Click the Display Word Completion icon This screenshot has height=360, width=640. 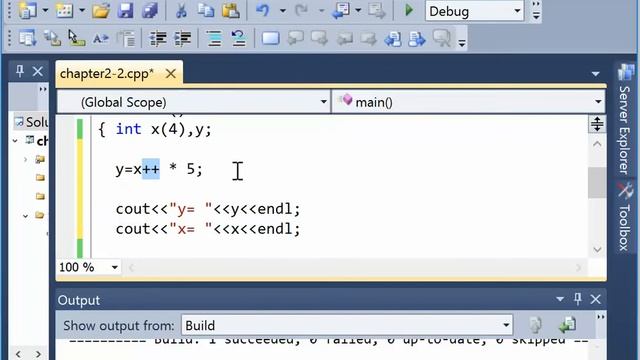(100, 39)
